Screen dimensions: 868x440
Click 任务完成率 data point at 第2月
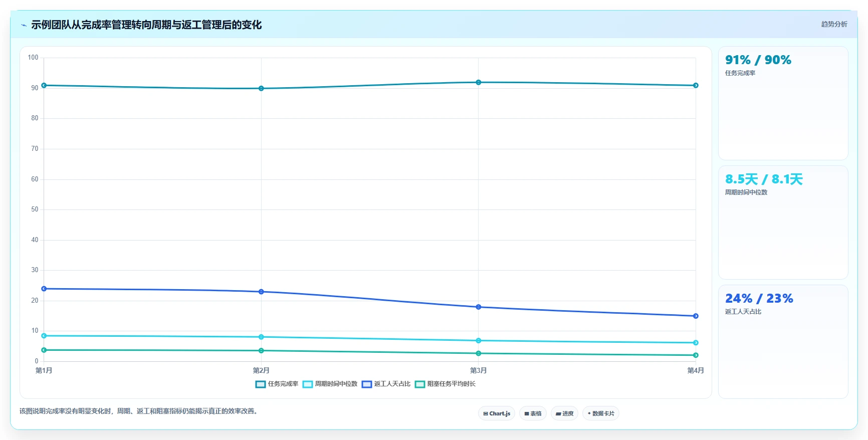pyautogui.click(x=261, y=88)
